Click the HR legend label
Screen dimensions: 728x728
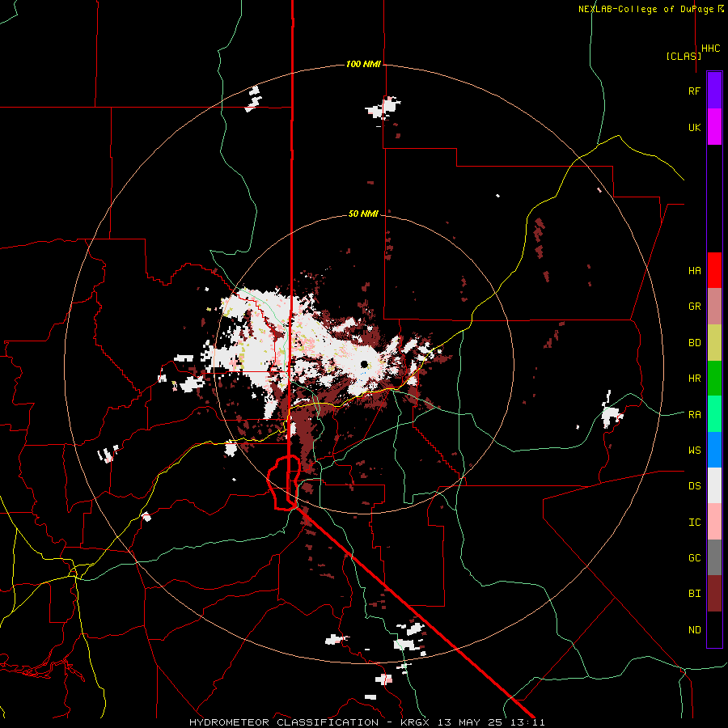694,379
